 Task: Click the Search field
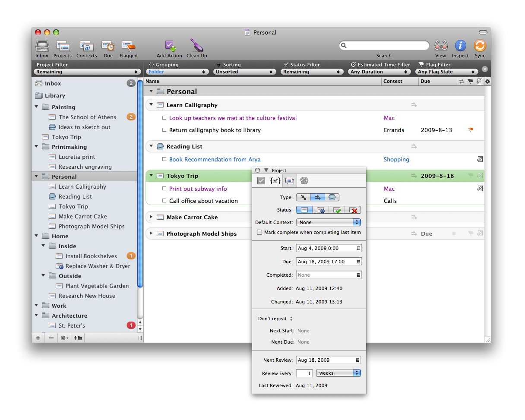385,45
